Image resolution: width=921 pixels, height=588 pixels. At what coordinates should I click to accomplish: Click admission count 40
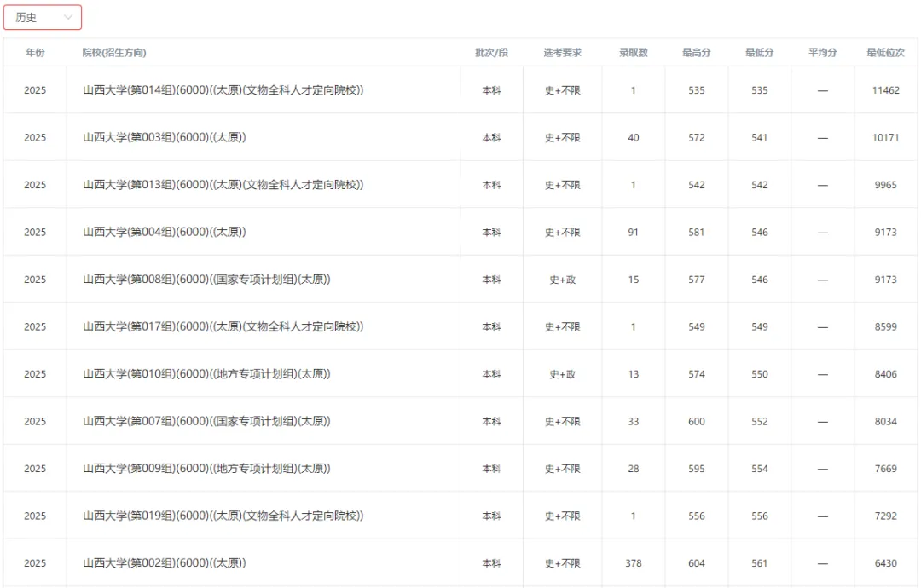(633, 138)
